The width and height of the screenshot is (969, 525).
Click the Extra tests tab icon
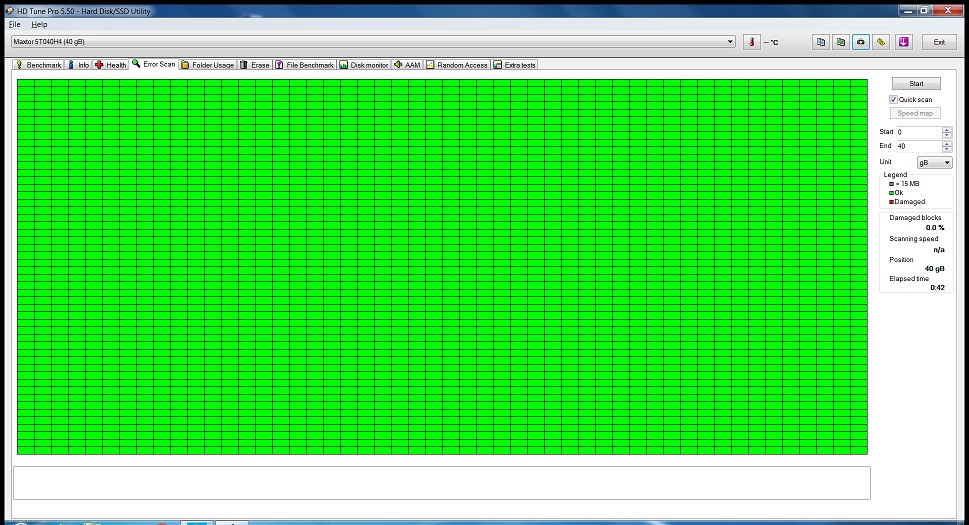pos(497,65)
